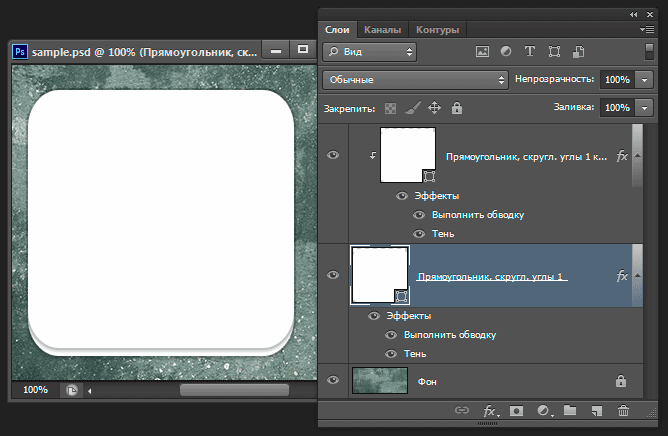Switch to the Контуры tab

tap(438, 30)
